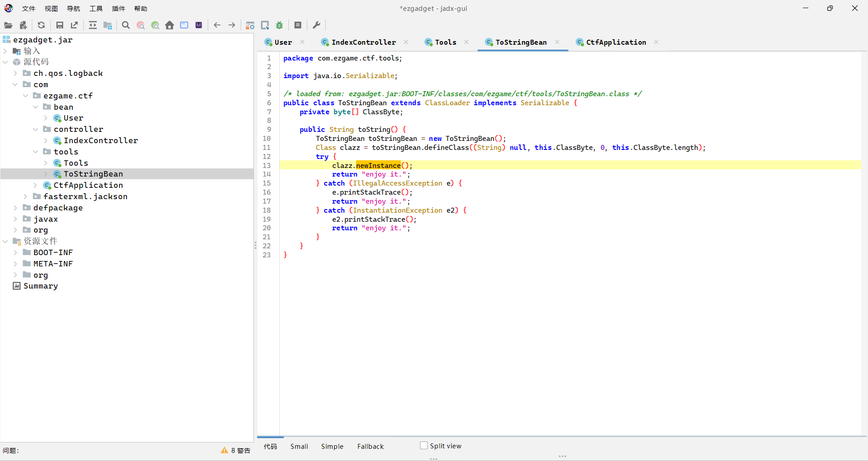Select CtfApplication in the tree
868x461 pixels.
88,185
